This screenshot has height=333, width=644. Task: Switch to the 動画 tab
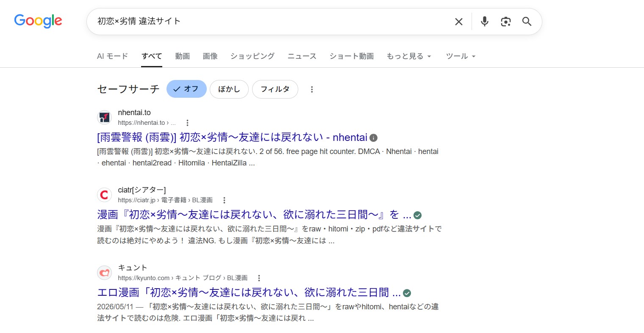tap(183, 56)
